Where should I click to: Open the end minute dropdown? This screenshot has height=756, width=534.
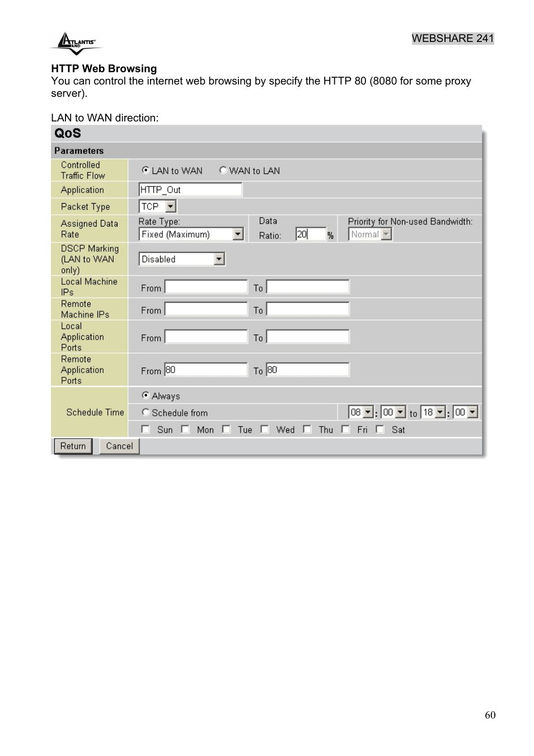(x=466, y=412)
